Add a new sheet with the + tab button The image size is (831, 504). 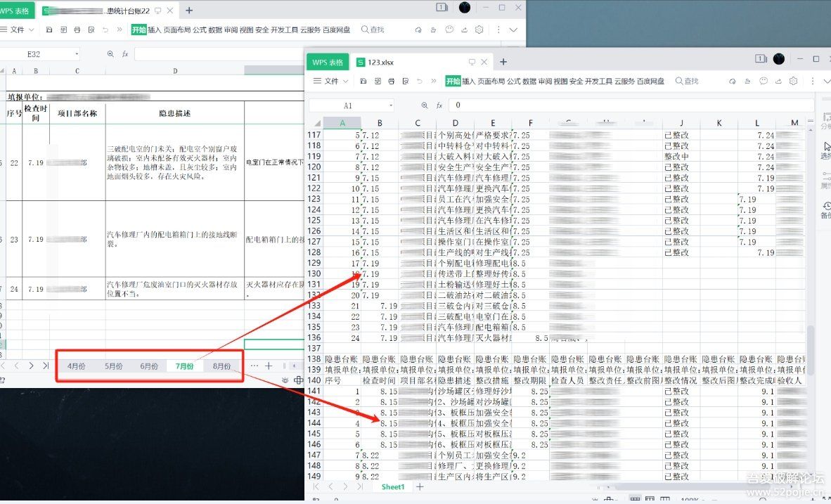pos(418,486)
